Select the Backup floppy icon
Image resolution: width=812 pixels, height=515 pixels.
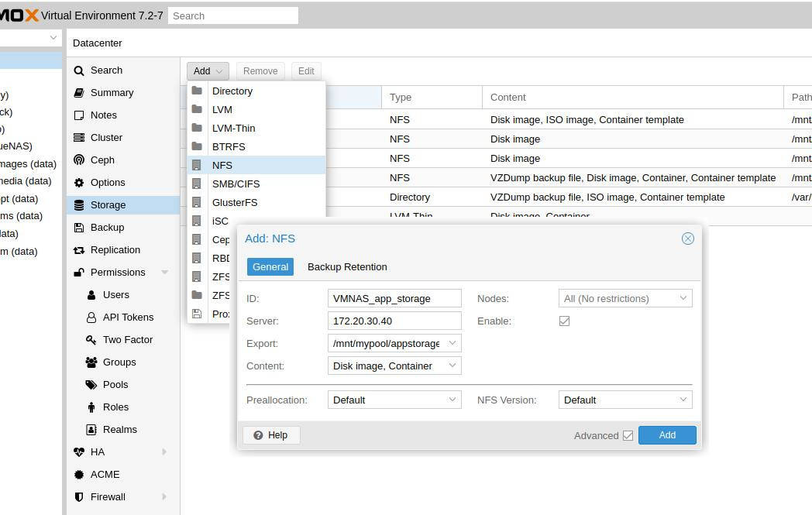[x=79, y=227]
